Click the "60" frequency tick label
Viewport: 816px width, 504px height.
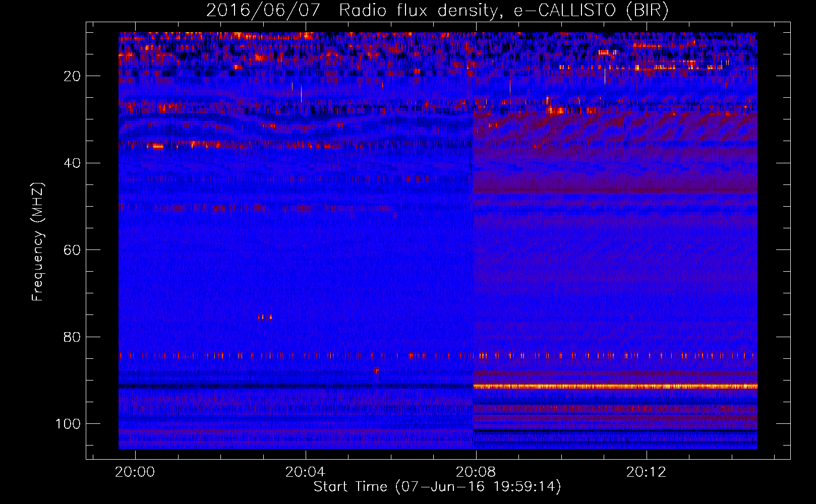pyautogui.click(x=73, y=250)
